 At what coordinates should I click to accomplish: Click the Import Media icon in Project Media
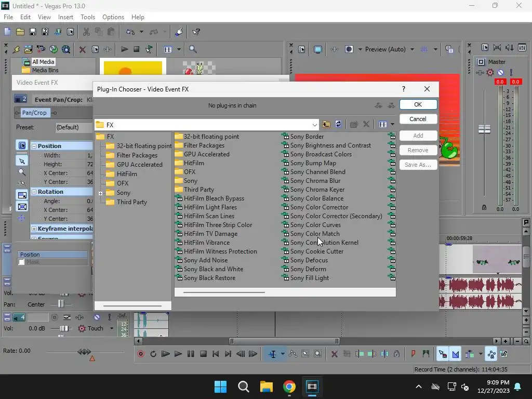click(29, 49)
